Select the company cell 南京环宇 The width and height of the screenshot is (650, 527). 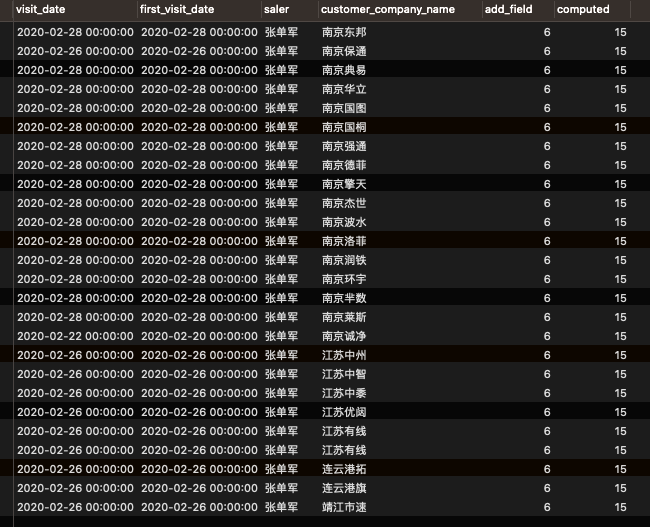(x=344, y=279)
